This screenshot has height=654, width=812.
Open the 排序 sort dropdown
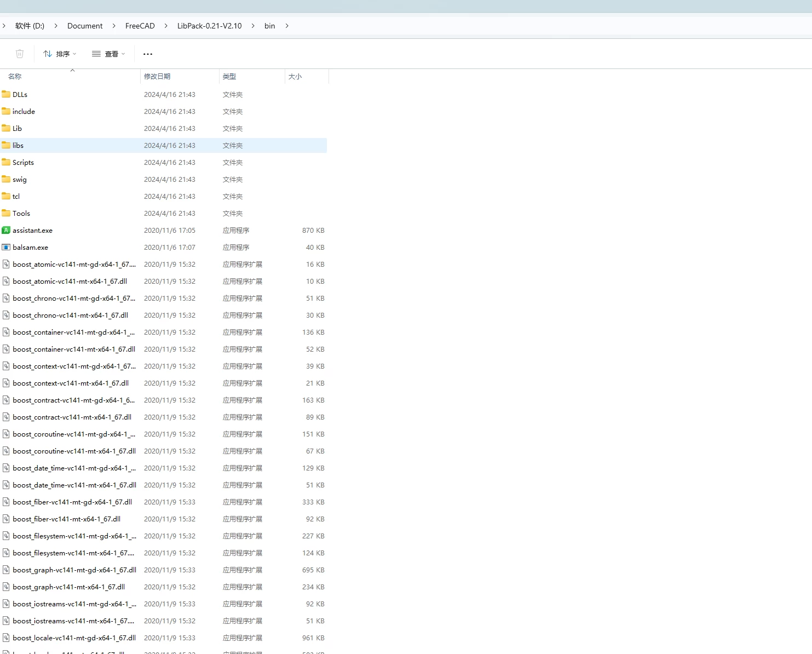click(x=60, y=54)
